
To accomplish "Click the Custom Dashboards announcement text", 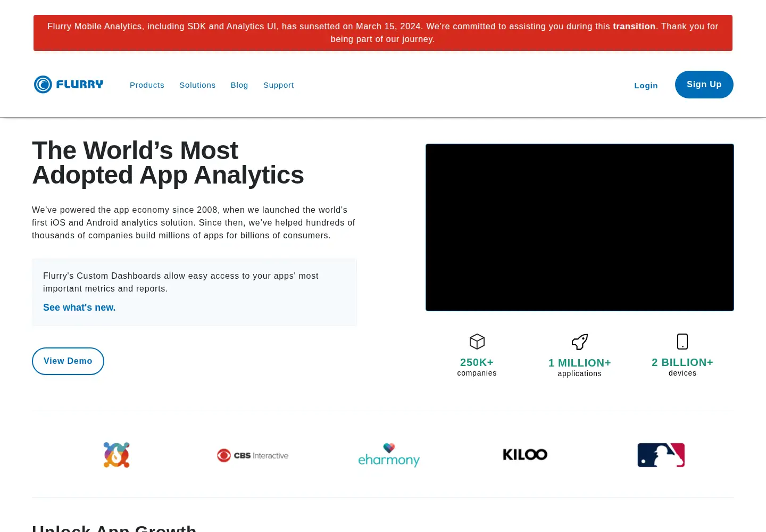I will (181, 282).
